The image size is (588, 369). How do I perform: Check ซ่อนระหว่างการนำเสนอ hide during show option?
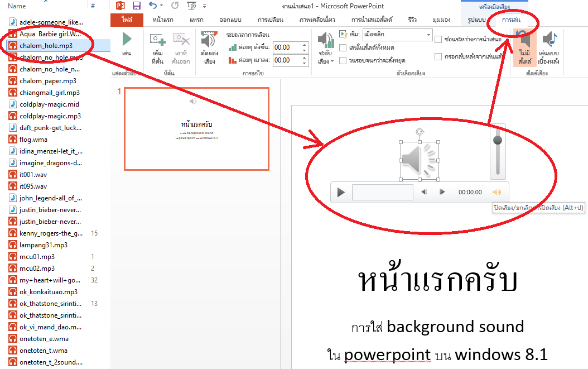click(x=438, y=40)
